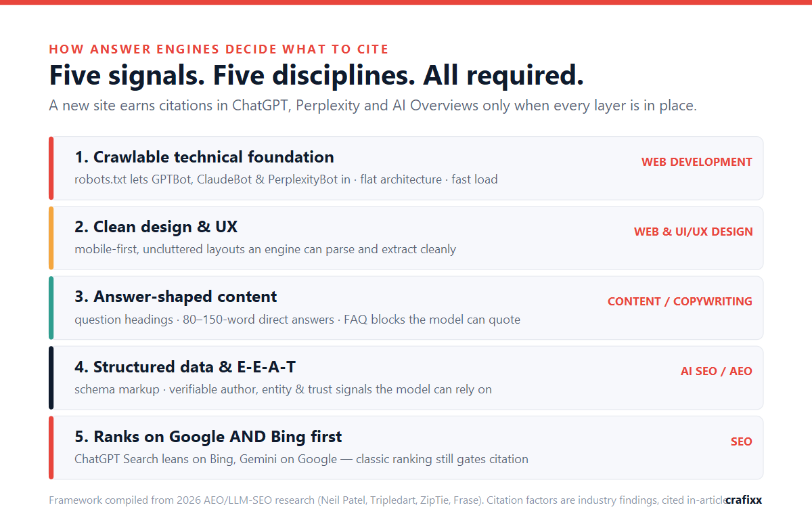Screen dimensions: 812x520
Task: Click the red accent bar of card one
Action: coord(51,168)
